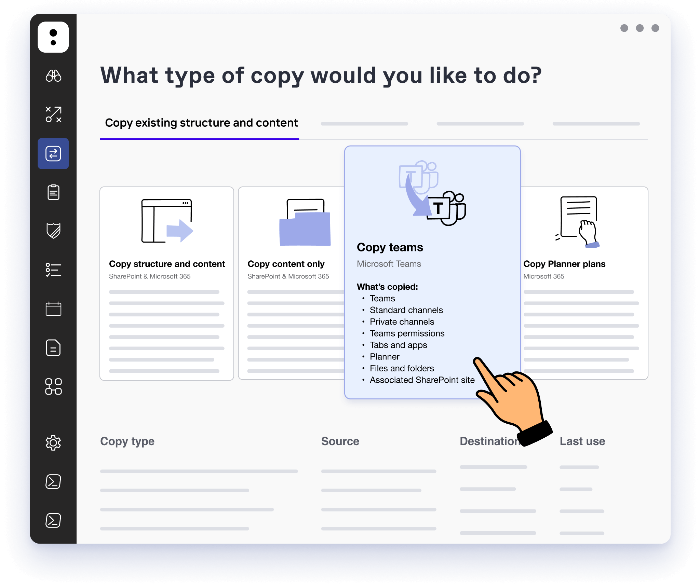Image resolution: width=700 pixels, height=588 pixels.
Task: Open the checklist tasks icon in sidebar
Action: [x=53, y=270]
